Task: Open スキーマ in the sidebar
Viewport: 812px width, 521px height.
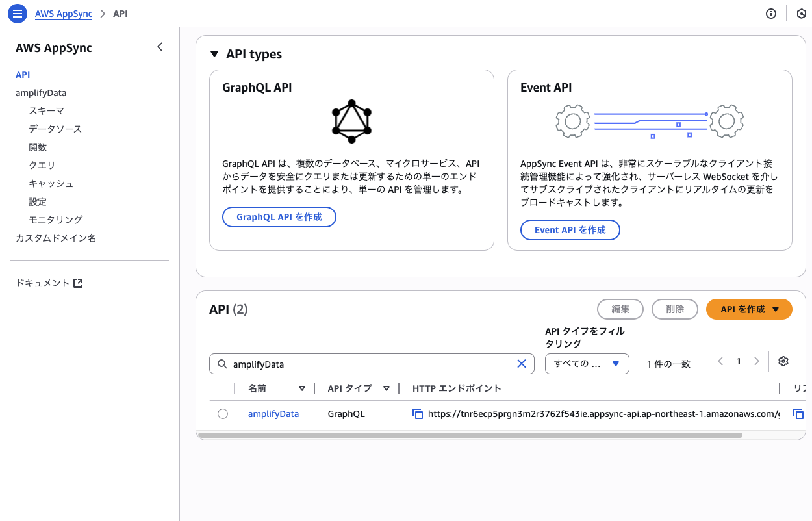Action: (46, 111)
